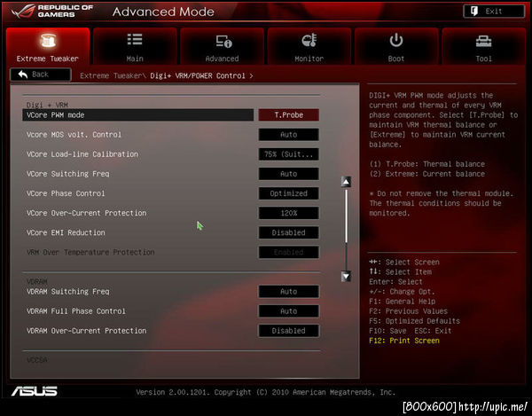Select VCore Over-Current Protection 120% field
This screenshot has height=416, width=532.
[289, 213]
